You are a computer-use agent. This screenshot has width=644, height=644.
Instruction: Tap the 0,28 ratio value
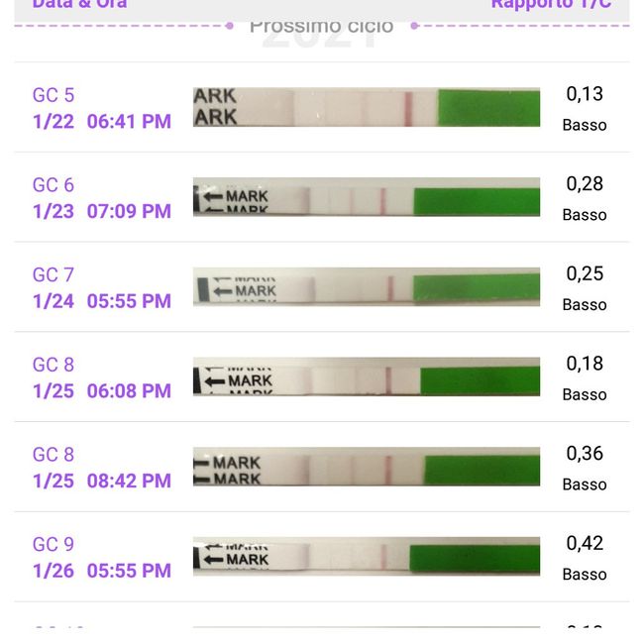[585, 183]
